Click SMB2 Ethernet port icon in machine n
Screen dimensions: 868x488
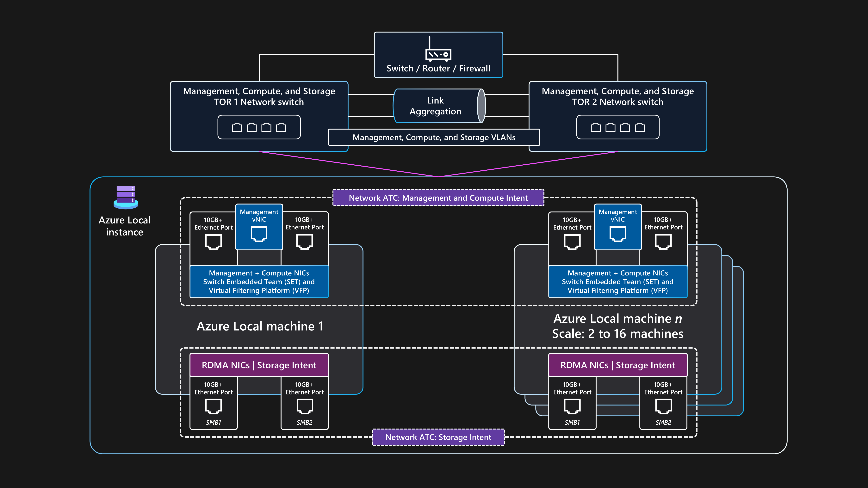pyautogui.click(x=663, y=406)
